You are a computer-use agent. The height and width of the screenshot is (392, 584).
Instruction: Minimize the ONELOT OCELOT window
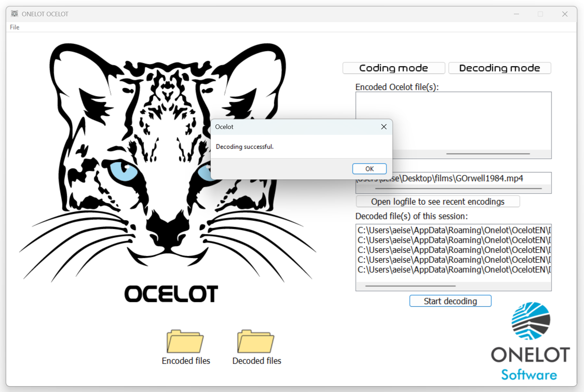tap(516, 14)
